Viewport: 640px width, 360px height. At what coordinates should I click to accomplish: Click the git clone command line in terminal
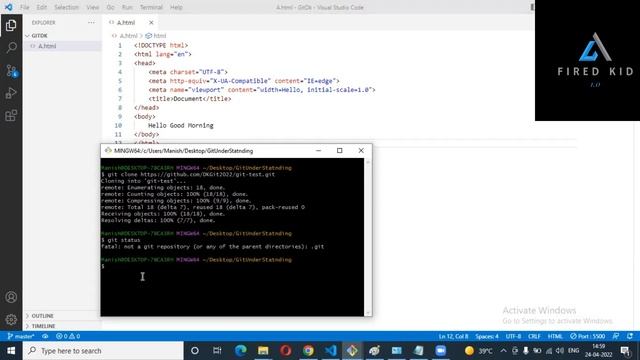pyautogui.click(x=188, y=174)
